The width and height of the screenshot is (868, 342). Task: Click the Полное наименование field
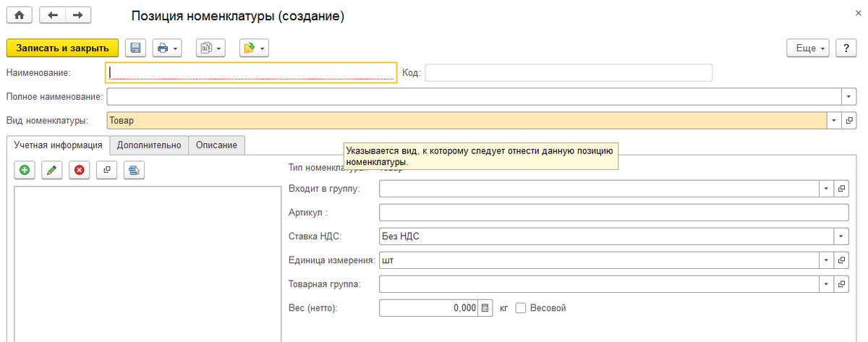(x=475, y=96)
